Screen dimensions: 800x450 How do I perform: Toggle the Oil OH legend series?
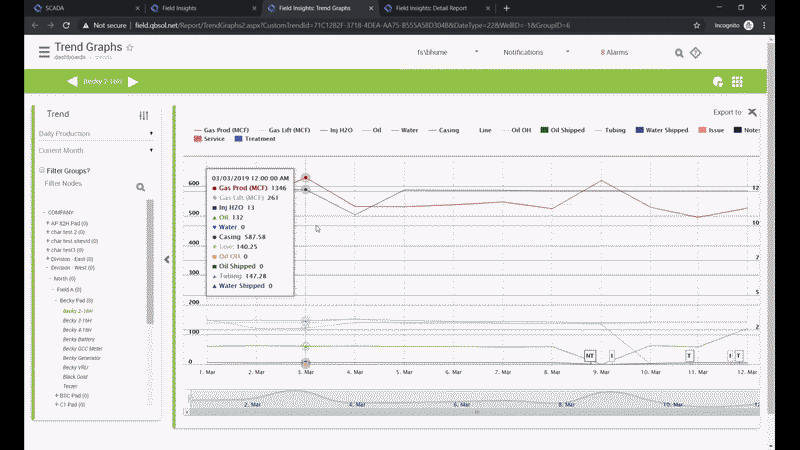[x=516, y=130]
